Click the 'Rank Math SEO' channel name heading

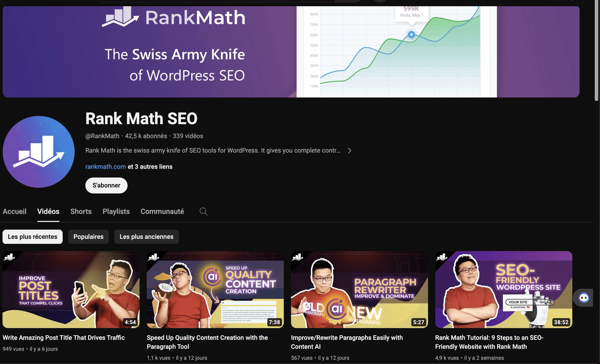[x=141, y=118]
